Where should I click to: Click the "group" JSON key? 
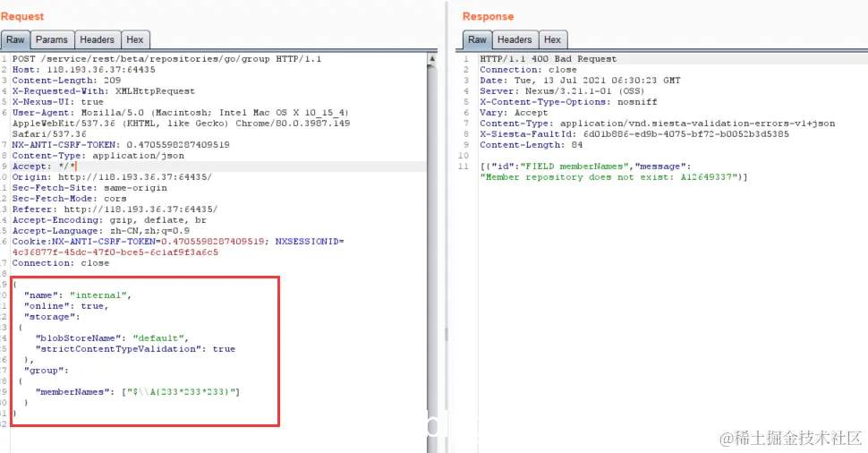[x=46, y=371]
